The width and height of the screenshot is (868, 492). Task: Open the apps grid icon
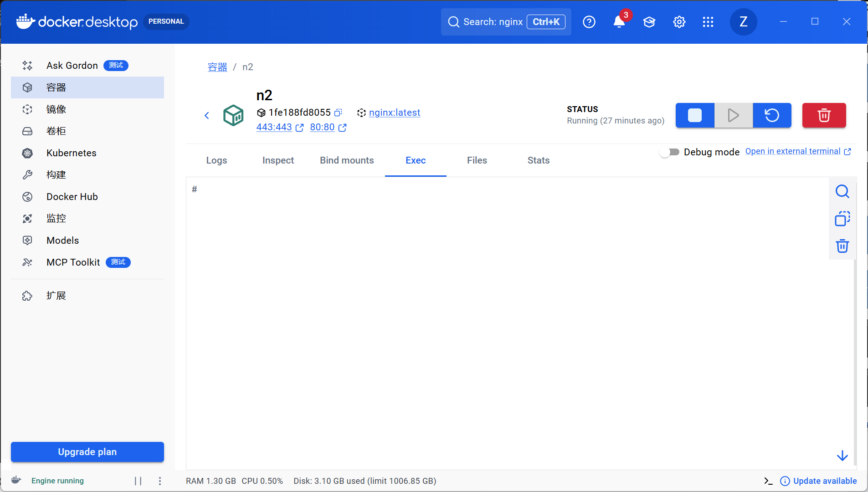point(708,22)
